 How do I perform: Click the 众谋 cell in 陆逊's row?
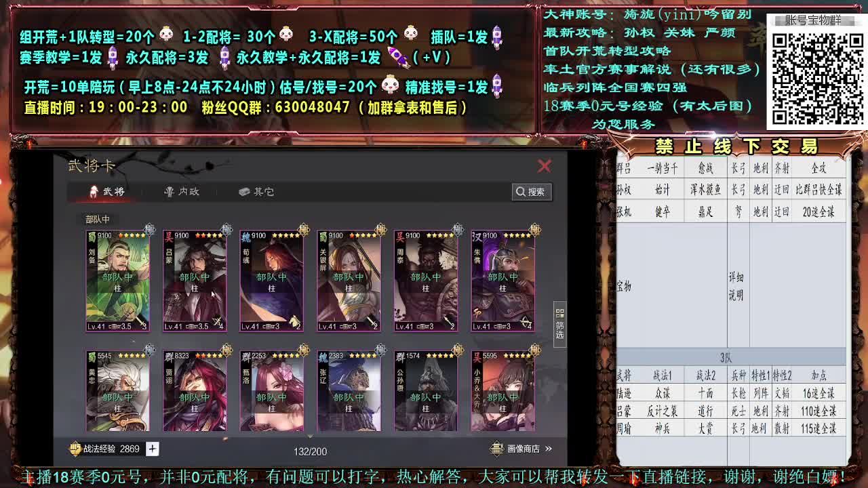[x=663, y=393]
